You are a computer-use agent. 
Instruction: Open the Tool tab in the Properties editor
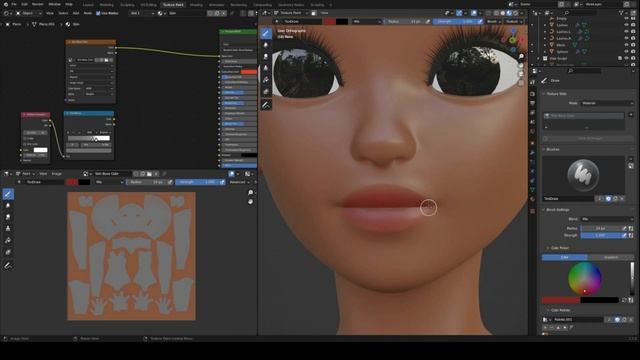(533, 82)
